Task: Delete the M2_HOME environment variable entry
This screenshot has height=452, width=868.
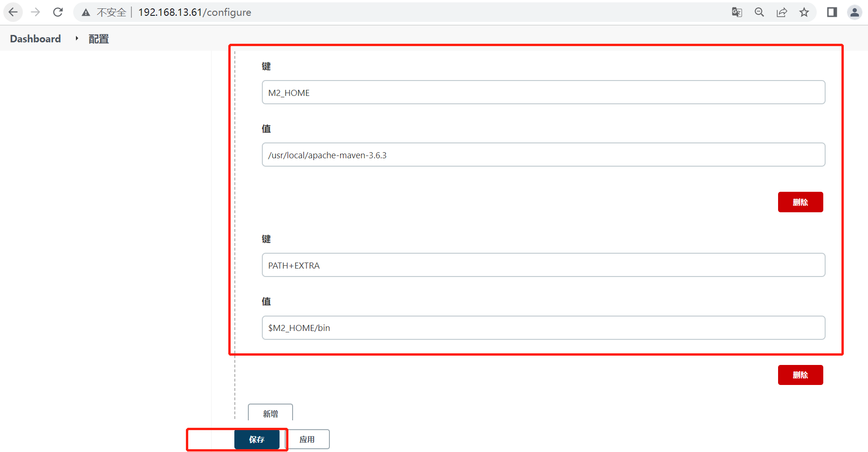Action: coord(800,202)
